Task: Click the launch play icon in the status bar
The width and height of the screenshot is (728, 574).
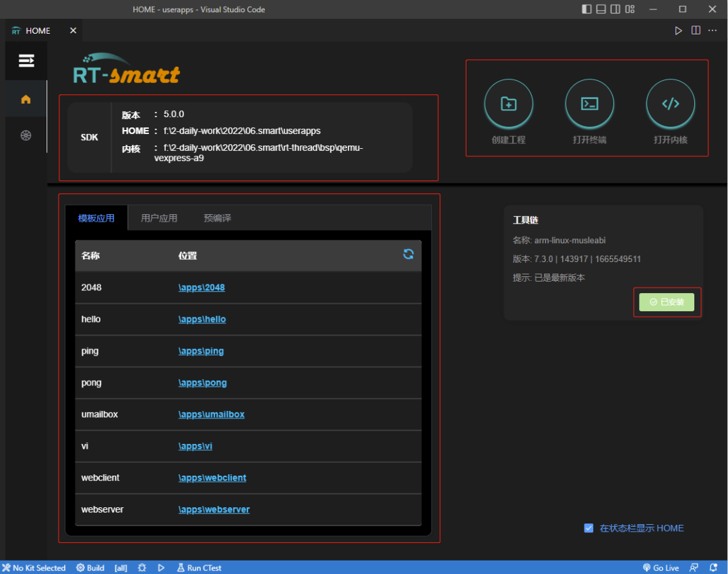Action: coord(161,567)
